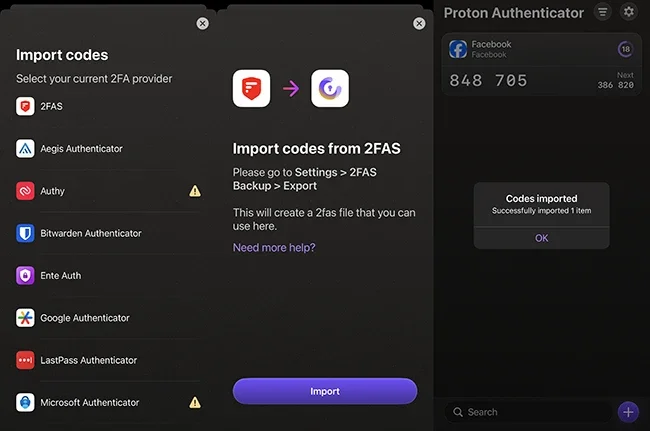
Task: Pick the LastPass Authenticator icon
Action: (25, 360)
